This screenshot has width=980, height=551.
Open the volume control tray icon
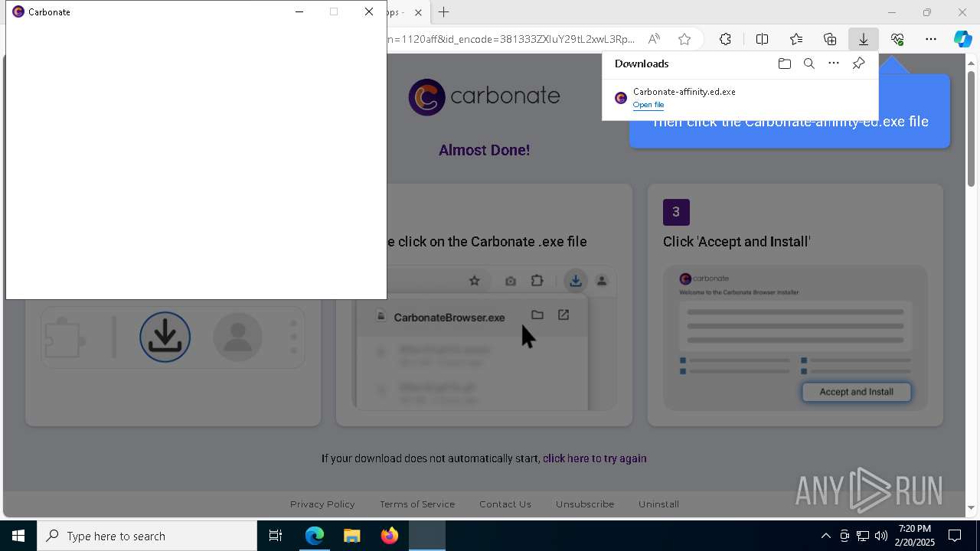click(880, 536)
